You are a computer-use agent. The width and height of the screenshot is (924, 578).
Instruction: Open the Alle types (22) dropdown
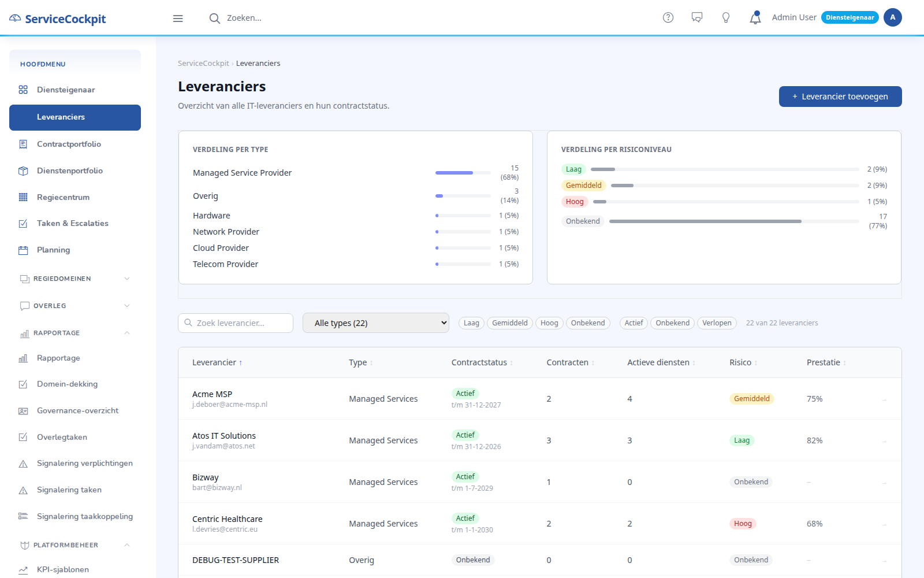coord(376,323)
